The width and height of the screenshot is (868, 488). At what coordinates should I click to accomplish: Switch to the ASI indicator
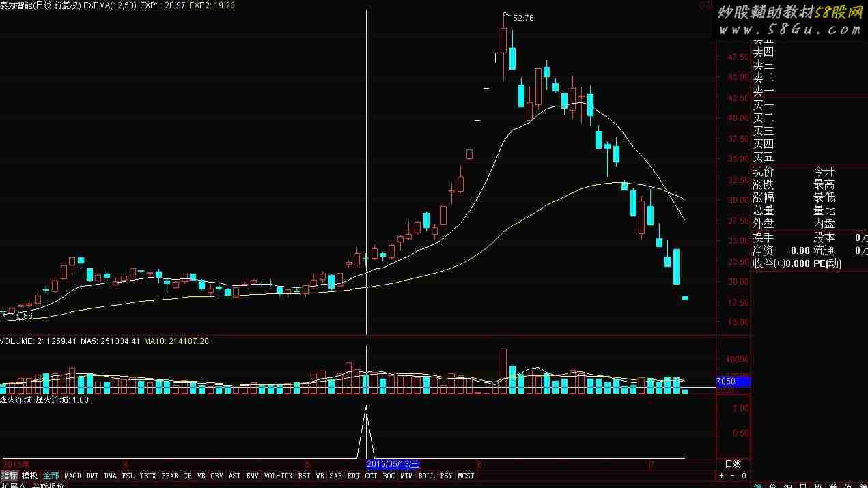(x=235, y=476)
